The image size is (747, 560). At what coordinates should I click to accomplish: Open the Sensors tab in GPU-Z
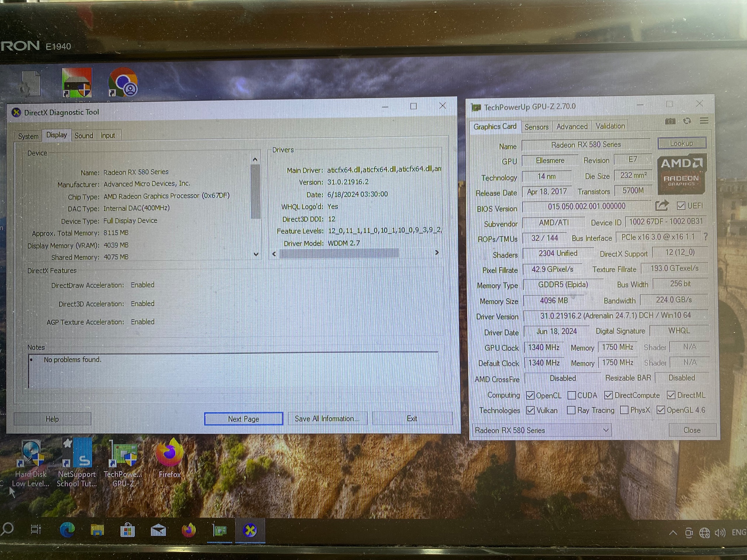tap(536, 127)
